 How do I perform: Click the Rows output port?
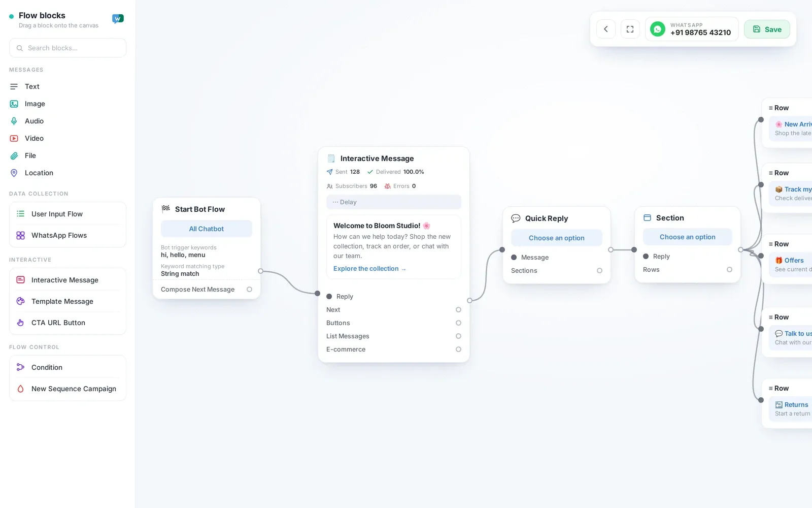coord(729,270)
